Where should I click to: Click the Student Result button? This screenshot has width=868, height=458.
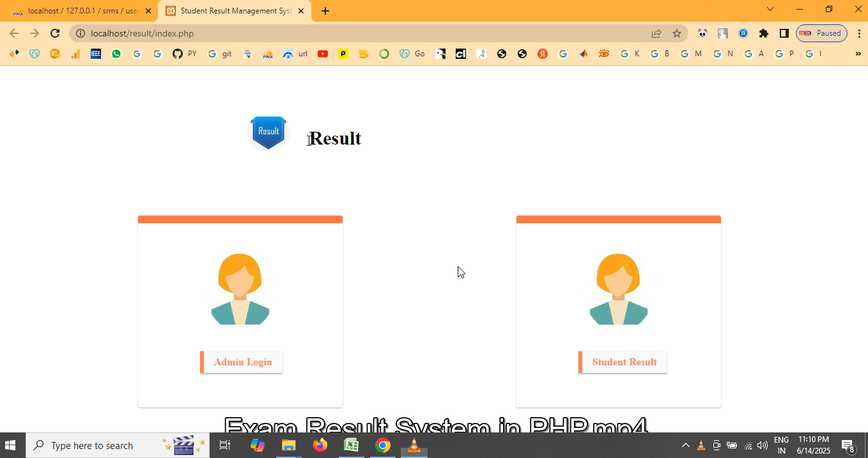pyautogui.click(x=624, y=362)
